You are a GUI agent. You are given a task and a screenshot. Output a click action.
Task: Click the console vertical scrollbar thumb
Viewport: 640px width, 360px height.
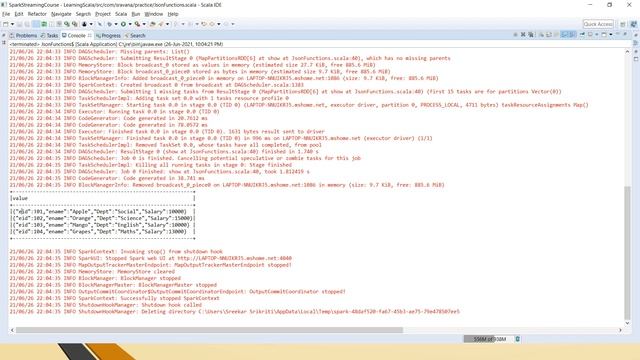(627, 253)
